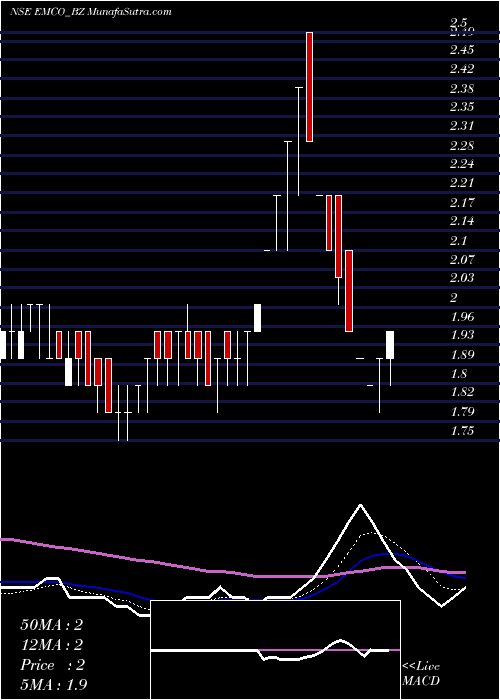Click the 1.89 price axis label
Image resolution: width=500 pixels, height=700 pixels.
coord(462,354)
